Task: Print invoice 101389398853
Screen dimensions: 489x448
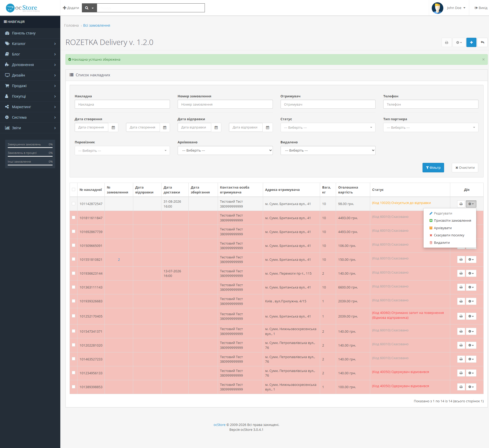Action: point(461,387)
